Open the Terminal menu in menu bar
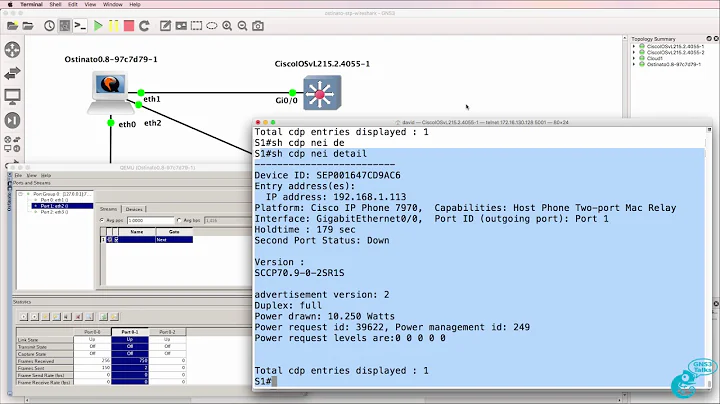 (31, 4)
